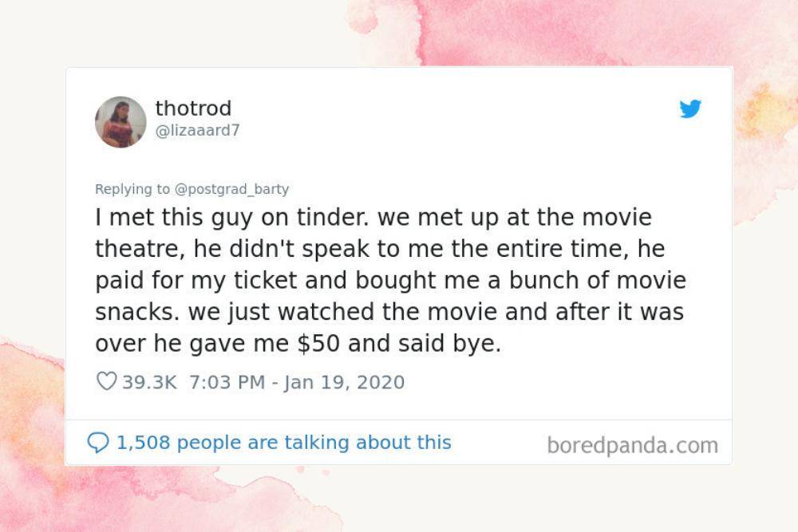Open the thotrod display name
Image resolution: width=798 pixels, height=532 pixels.
tap(193, 108)
